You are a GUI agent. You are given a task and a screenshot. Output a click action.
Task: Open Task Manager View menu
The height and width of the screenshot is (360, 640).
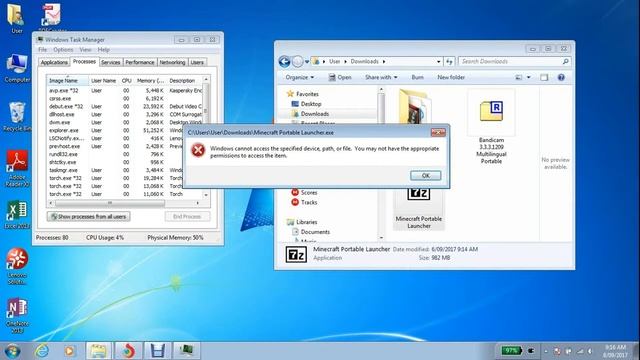(x=85, y=50)
